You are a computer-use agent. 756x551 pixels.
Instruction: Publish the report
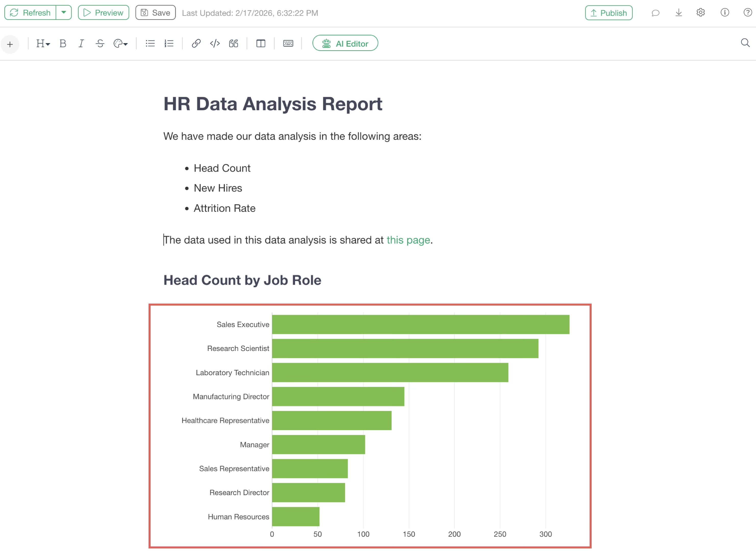click(608, 13)
